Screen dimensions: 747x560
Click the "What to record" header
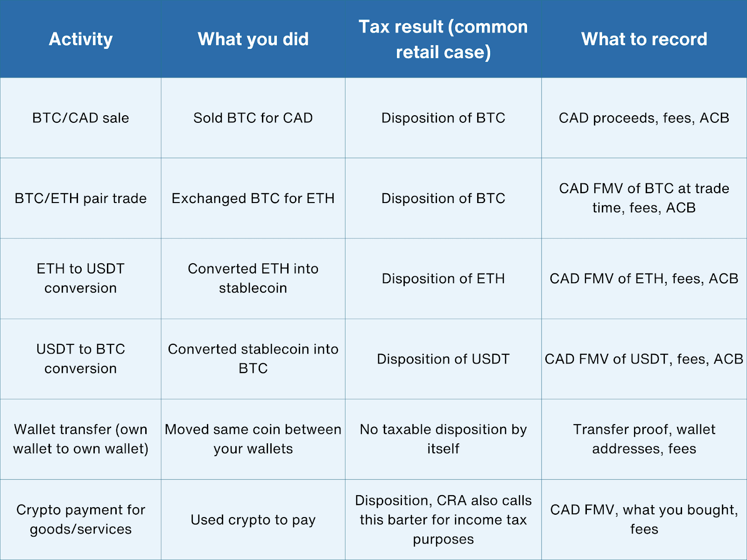[x=644, y=39]
